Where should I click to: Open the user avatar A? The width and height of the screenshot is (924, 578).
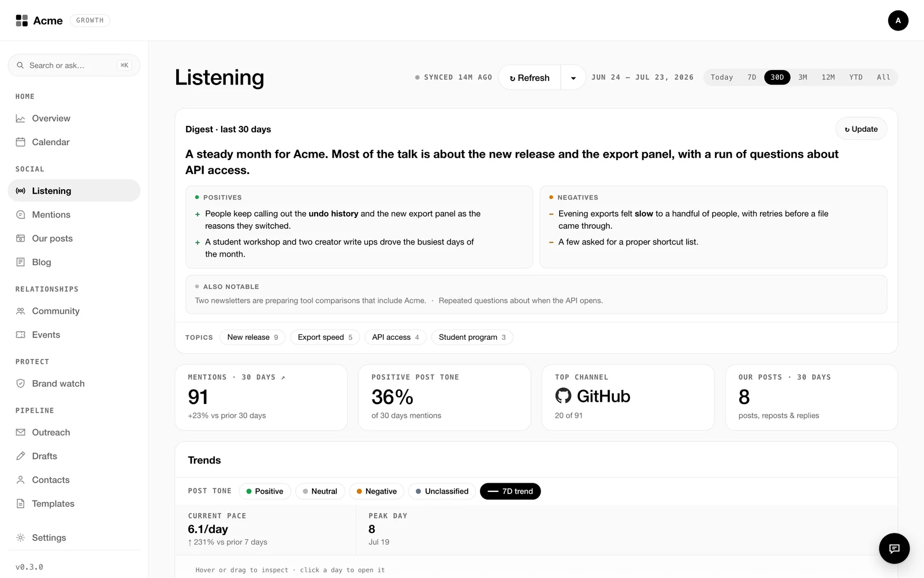(x=898, y=20)
